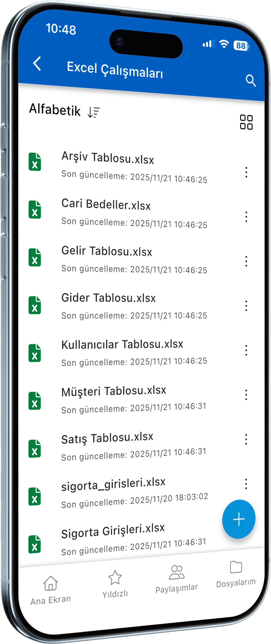Go to Ana Ekran tab
Viewport: 271px width, 644px height.
(x=50, y=590)
